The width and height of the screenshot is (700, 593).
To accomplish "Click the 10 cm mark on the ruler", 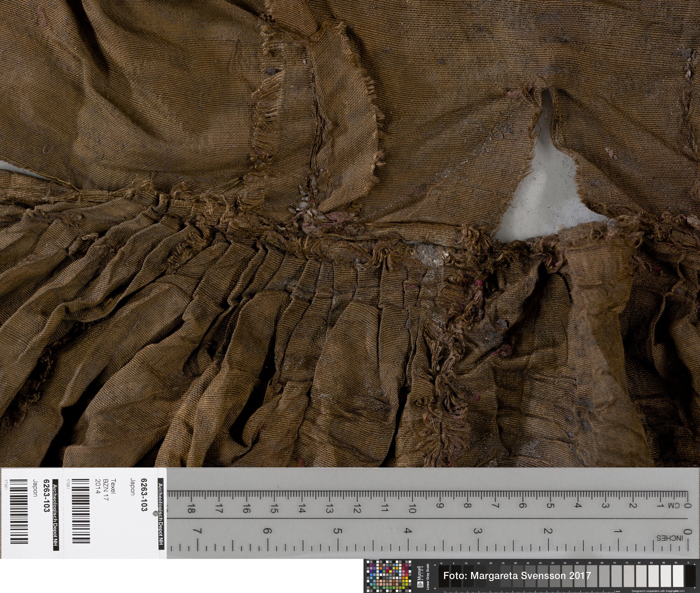I will pos(412,508).
